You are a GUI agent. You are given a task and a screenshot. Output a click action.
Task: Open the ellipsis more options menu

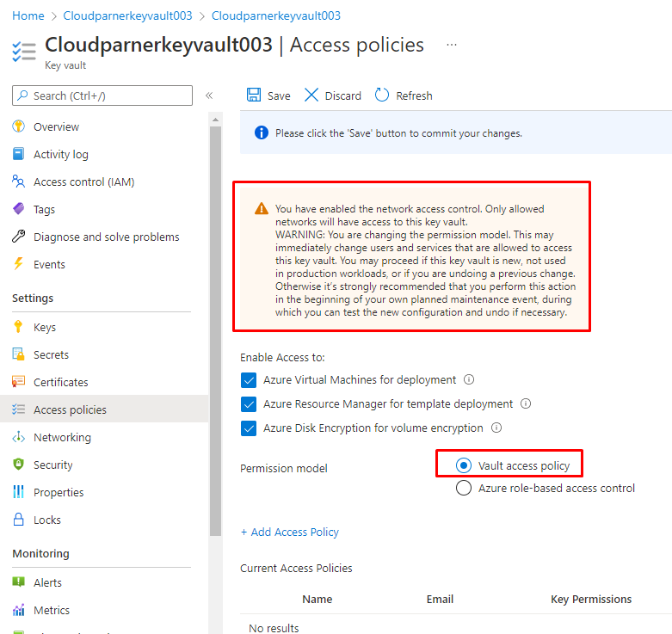click(452, 45)
